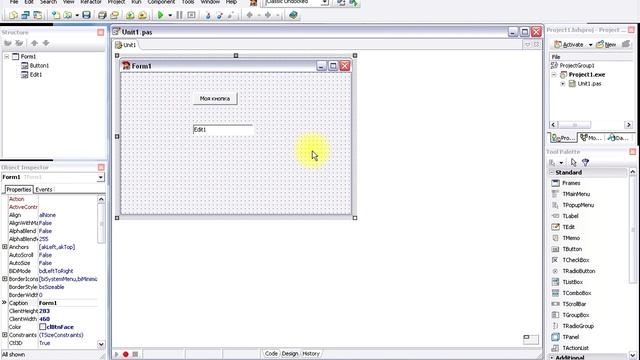This screenshot has height=360, width=640.
Task: Collapse Project1.exe in Project Manager
Action: point(554,75)
